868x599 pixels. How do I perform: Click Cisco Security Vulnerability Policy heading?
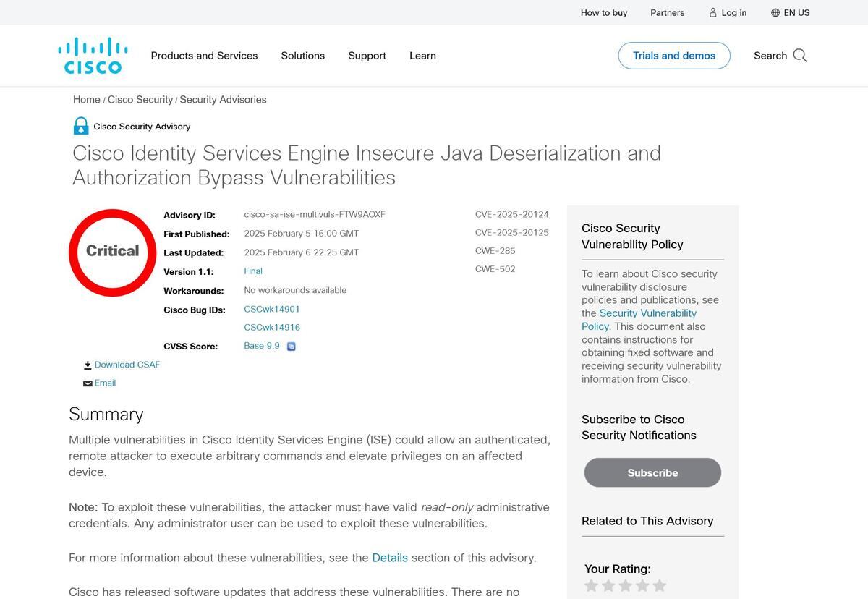632,237
